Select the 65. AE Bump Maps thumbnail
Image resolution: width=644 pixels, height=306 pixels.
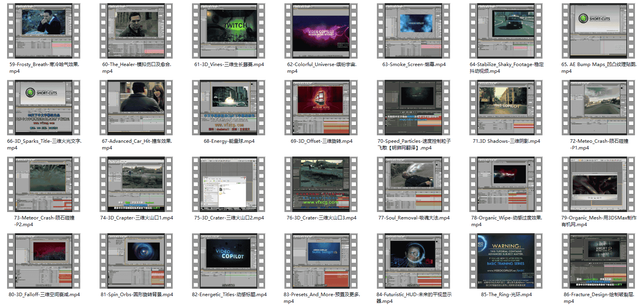(x=598, y=31)
